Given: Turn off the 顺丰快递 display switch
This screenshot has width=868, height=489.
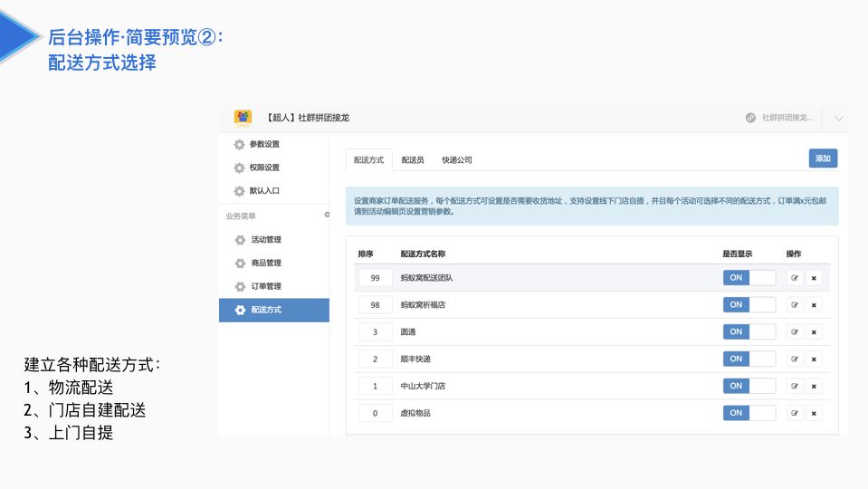Looking at the screenshot, I should pos(749,359).
